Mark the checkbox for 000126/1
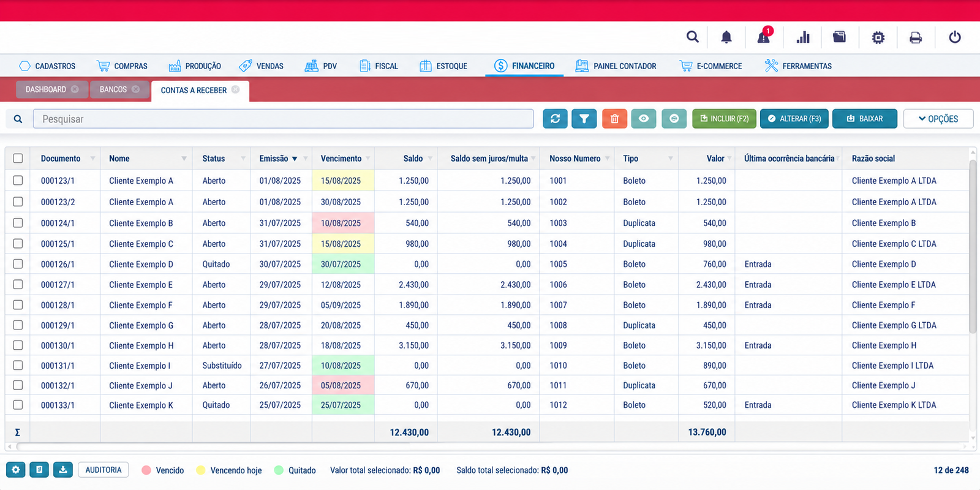This screenshot has height=490, width=980. 18,264
